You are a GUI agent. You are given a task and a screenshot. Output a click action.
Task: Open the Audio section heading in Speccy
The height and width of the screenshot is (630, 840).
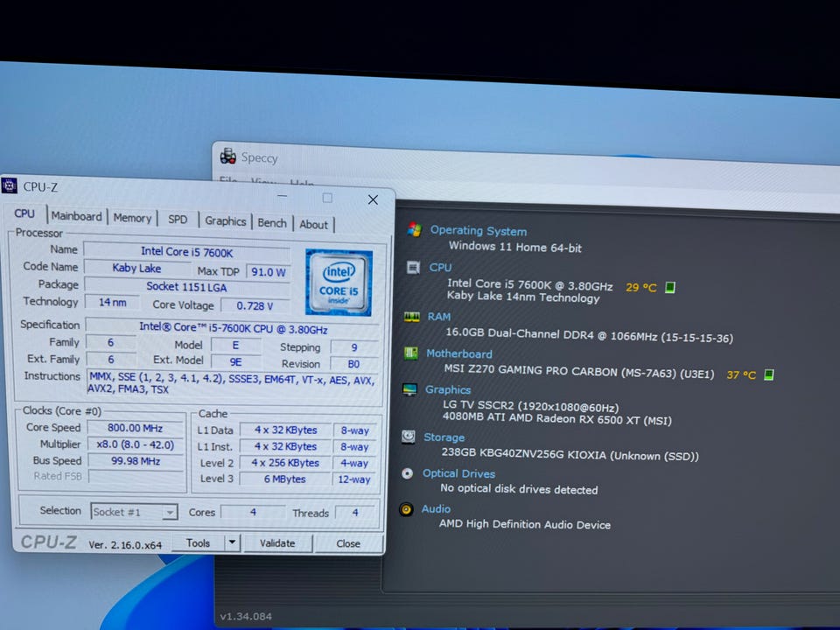coord(436,509)
